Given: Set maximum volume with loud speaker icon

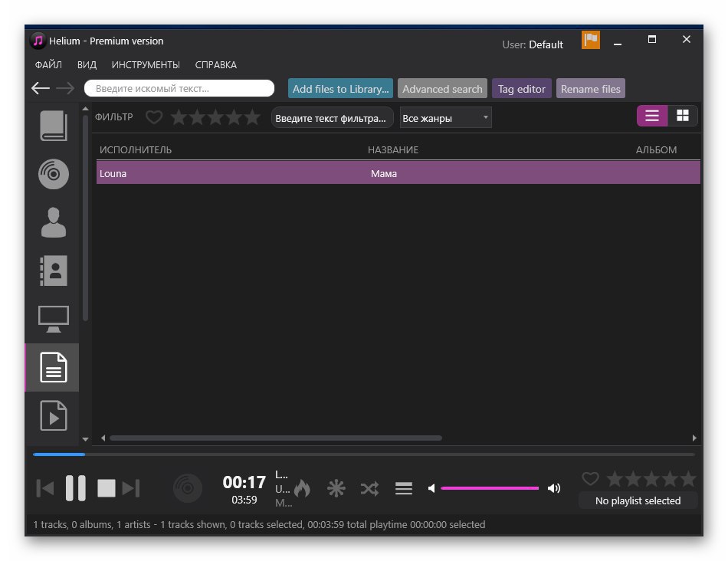Looking at the screenshot, I should [554, 488].
